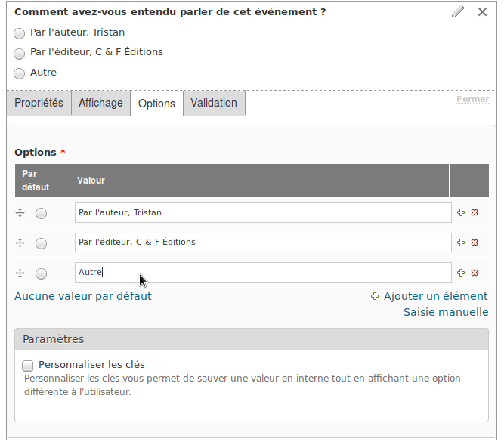Edit the 'Par l'éditeur, C & F Éditions' value field
The height and width of the screenshot is (445, 504).
(x=263, y=243)
